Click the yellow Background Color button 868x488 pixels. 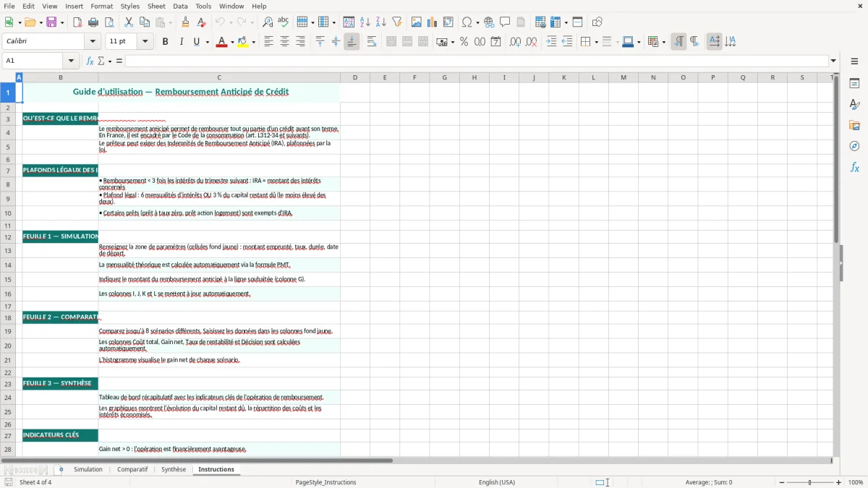pos(242,42)
